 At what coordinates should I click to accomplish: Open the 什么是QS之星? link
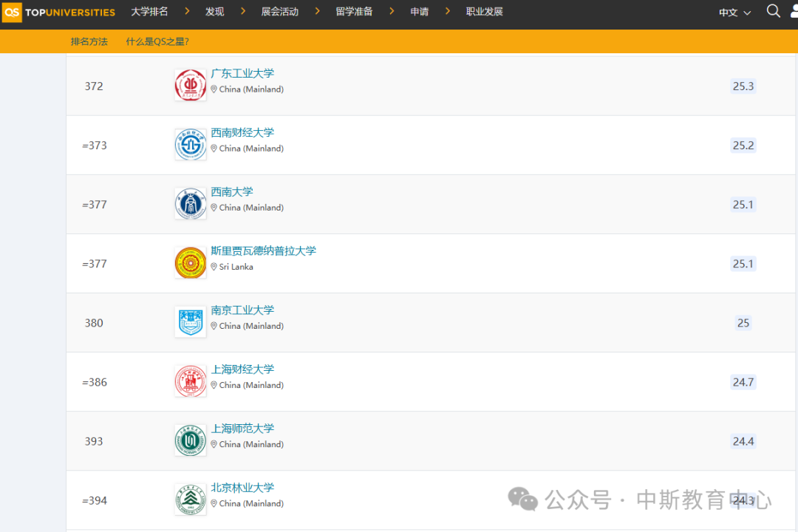(157, 41)
